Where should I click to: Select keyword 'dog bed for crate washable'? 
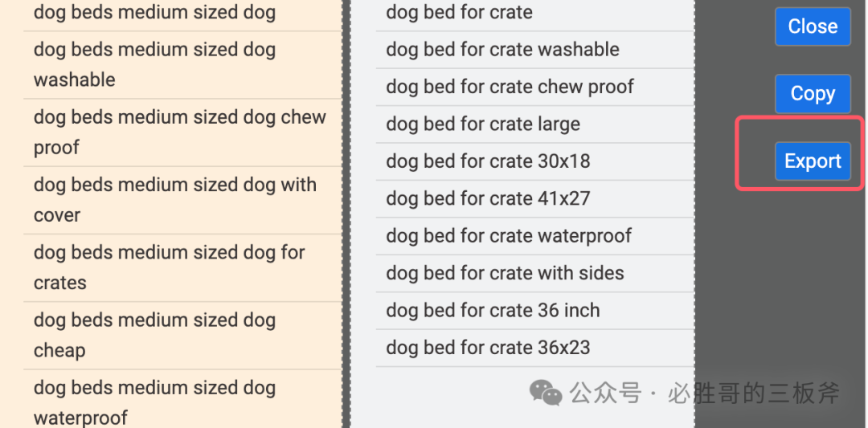click(x=534, y=50)
